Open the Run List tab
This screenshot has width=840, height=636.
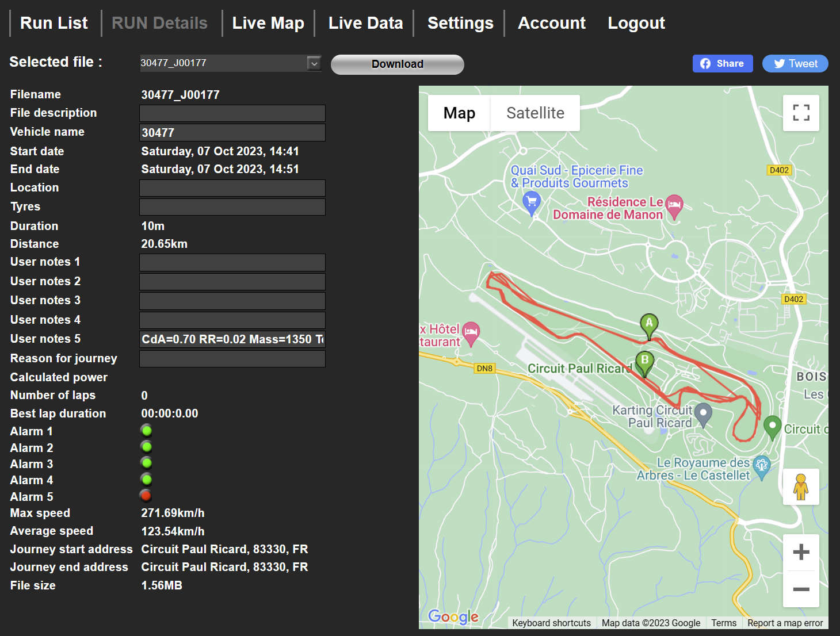[54, 23]
